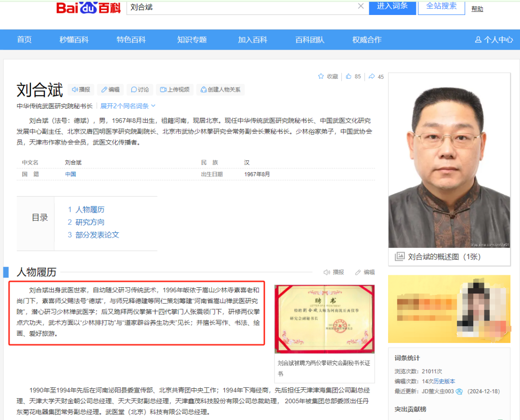Click inside the search box containing 刘合斌
The image size is (520, 420).
coord(217,8)
